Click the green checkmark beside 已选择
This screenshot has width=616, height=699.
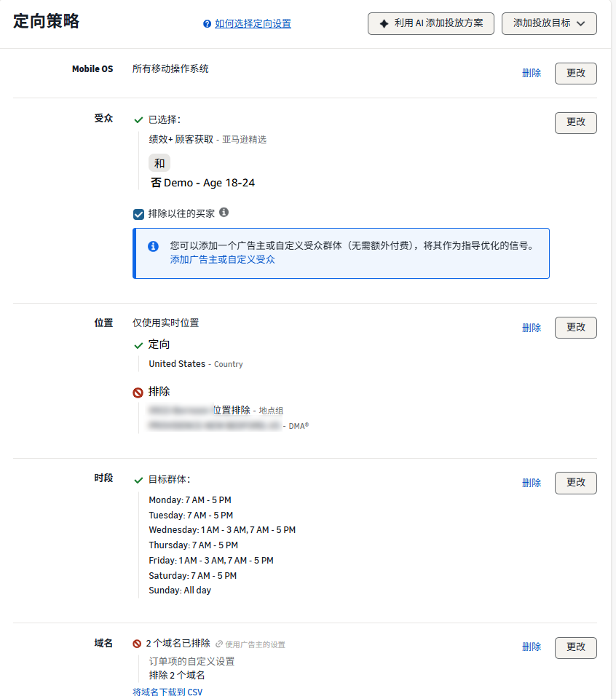[x=138, y=120]
